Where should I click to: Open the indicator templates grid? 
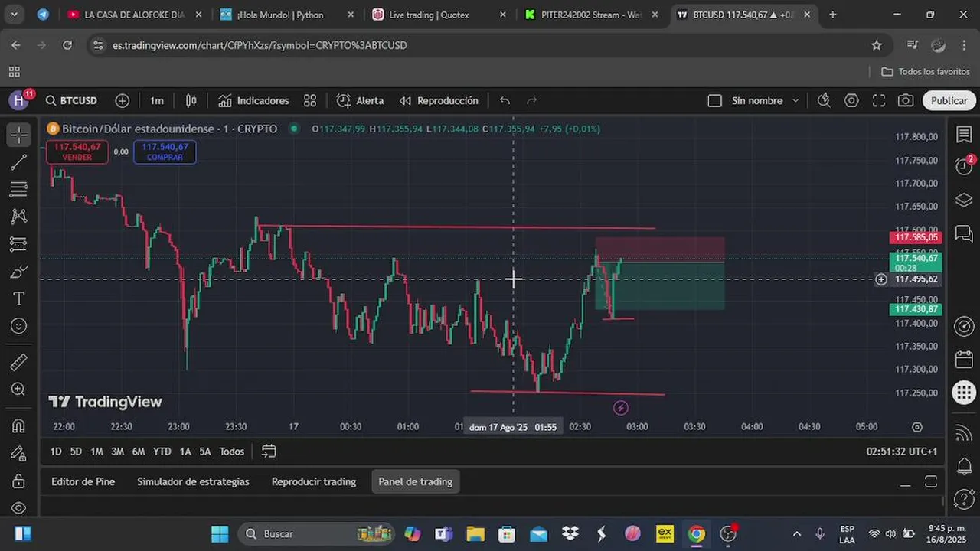(x=310, y=100)
